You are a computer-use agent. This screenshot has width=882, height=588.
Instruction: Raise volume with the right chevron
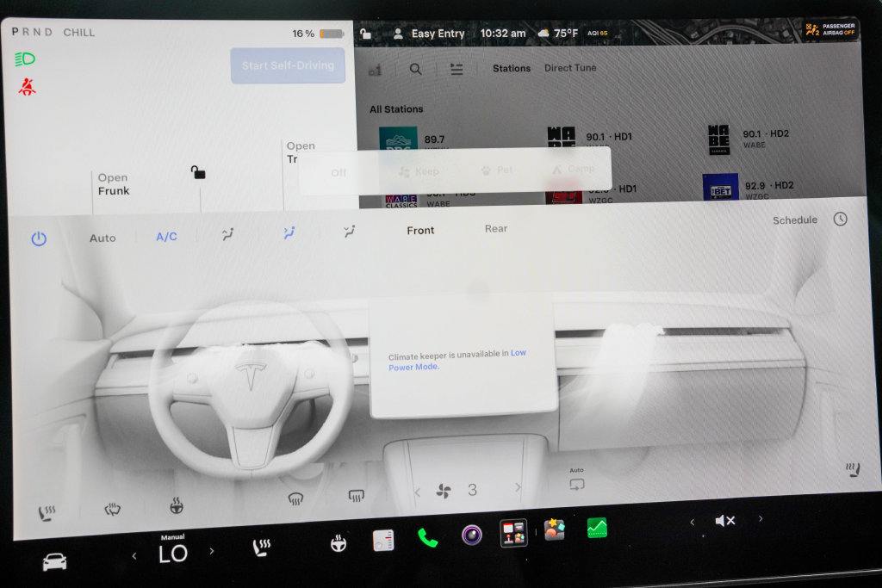point(761,519)
